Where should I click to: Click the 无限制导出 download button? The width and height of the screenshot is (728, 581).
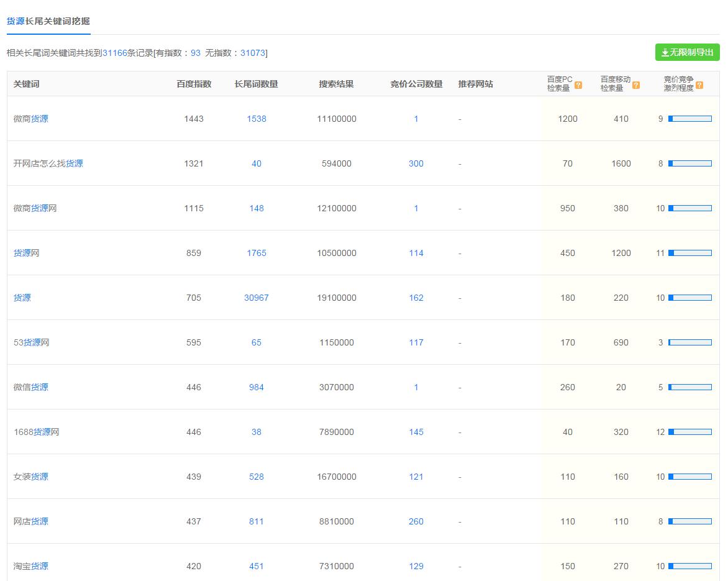point(687,53)
